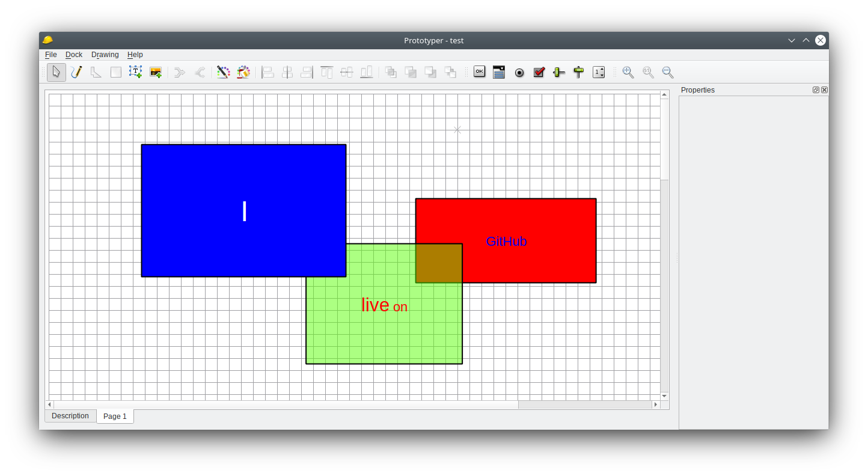Click the align right icon
868x476 pixels.
point(307,72)
